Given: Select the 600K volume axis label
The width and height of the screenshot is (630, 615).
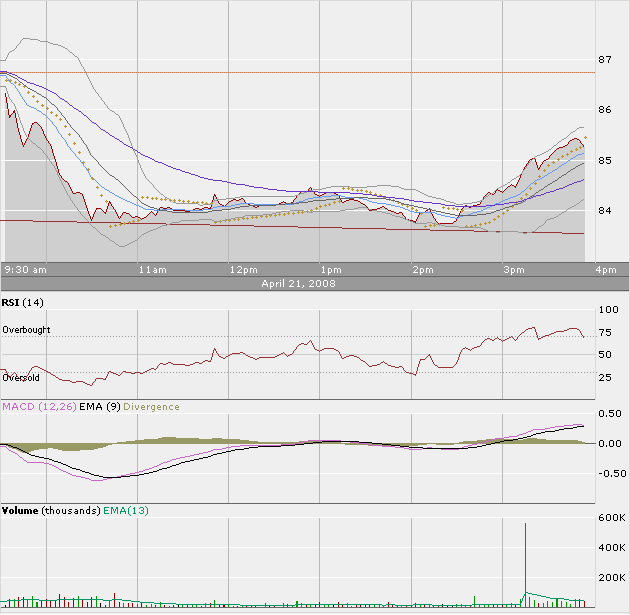Looking at the screenshot, I should pyautogui.click(x=610, y=517).
